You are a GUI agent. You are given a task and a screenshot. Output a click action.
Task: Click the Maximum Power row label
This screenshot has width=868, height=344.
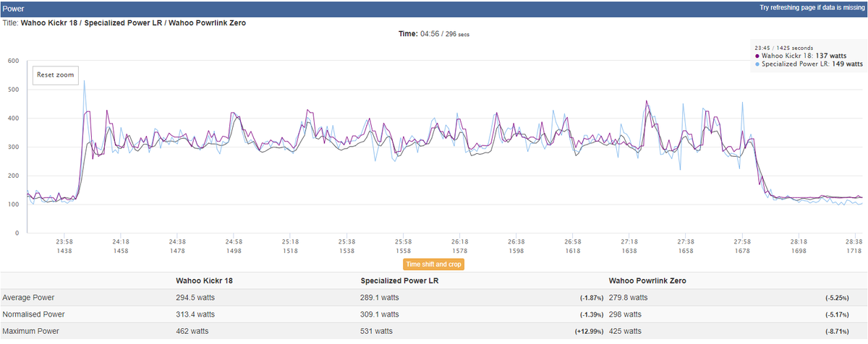point(32,332)
